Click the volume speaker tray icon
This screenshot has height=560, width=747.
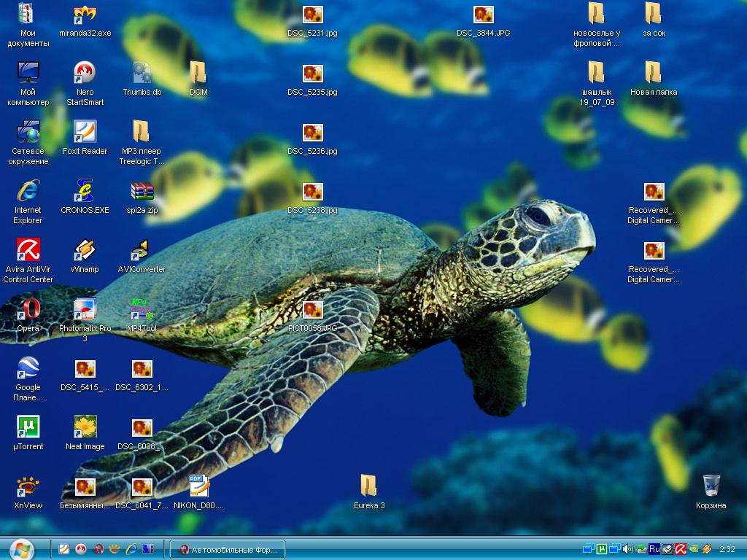click(628, 549)
